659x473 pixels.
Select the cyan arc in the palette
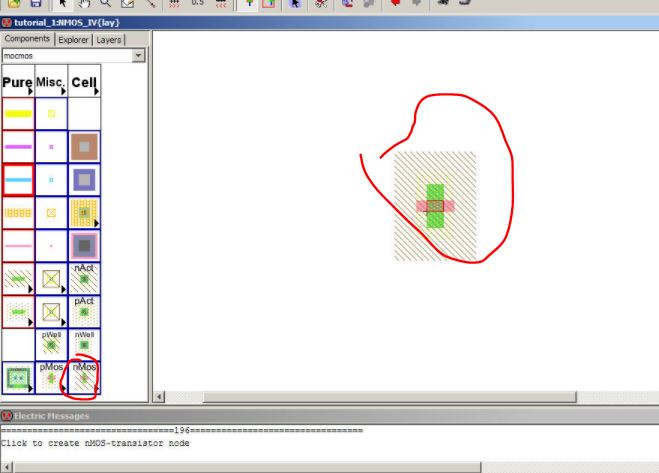[x=18, y=180]
